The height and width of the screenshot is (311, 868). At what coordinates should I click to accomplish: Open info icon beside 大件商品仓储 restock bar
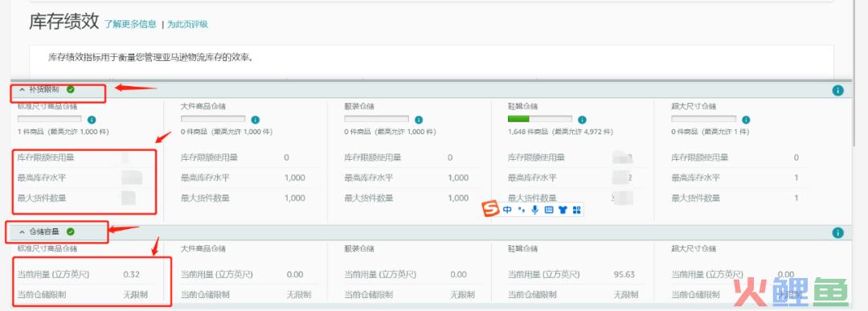256,120
